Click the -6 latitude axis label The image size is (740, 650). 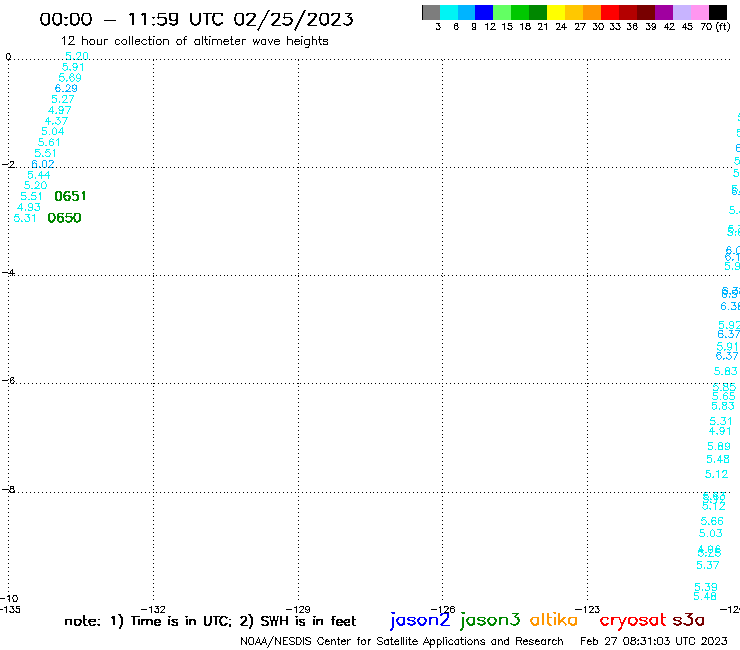pos(8,380)
